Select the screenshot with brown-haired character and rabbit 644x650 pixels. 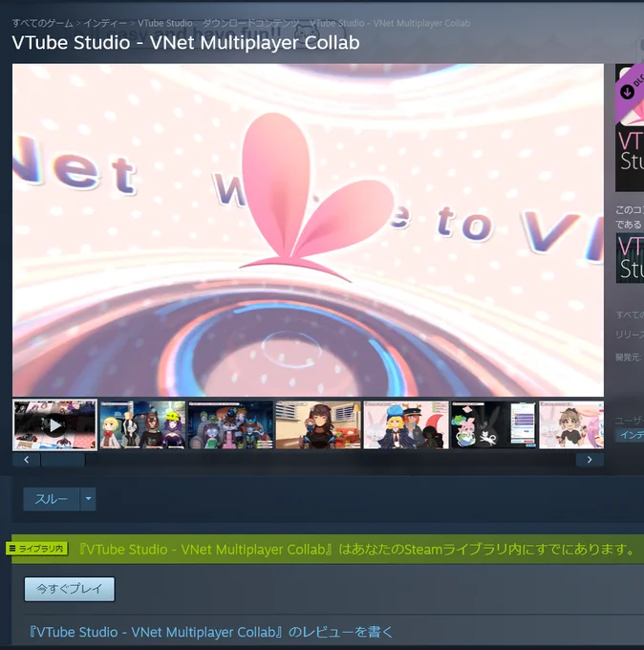pyautogui.click(x=571, y=425)
